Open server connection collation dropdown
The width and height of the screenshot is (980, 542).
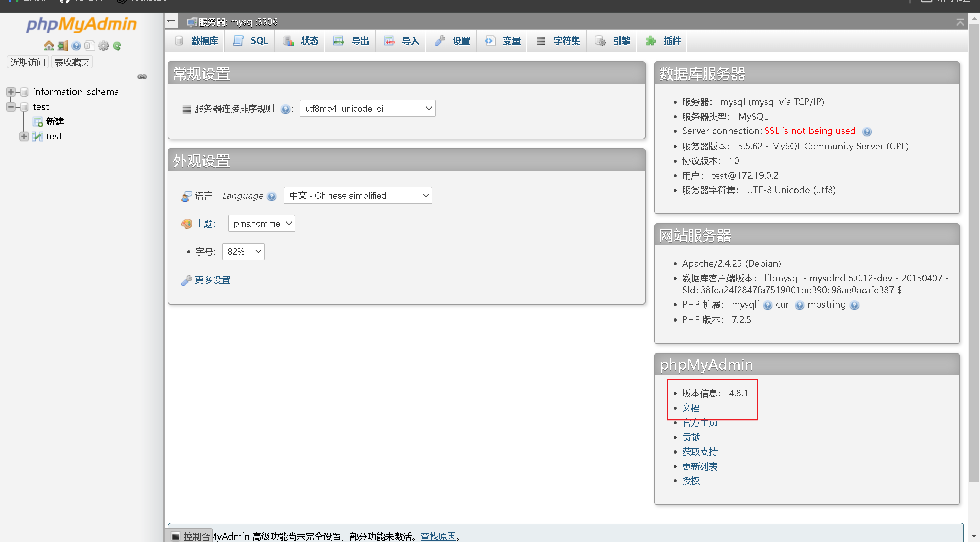pyautogui.click(x=367, y=109)
